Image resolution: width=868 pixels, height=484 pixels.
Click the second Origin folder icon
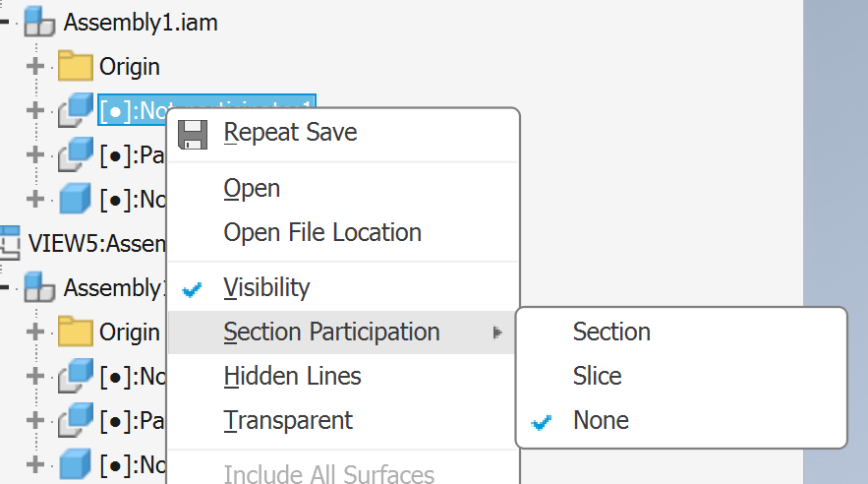[75, 333]
